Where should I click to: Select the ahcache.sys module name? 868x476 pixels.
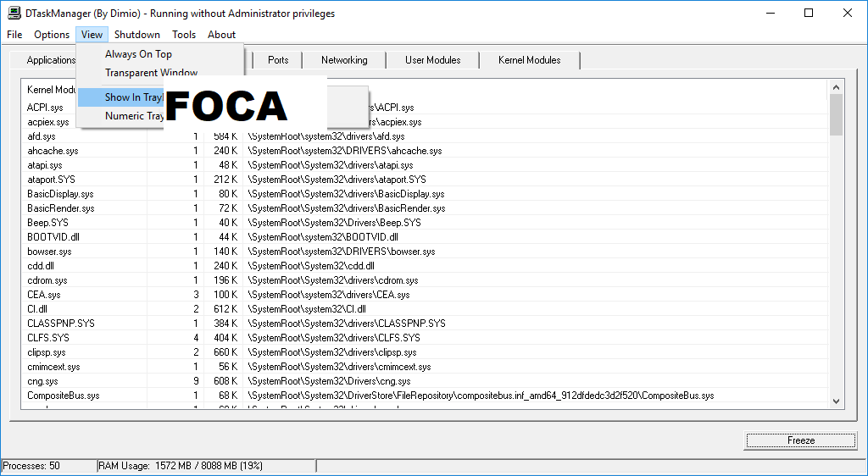coord(53,151)
